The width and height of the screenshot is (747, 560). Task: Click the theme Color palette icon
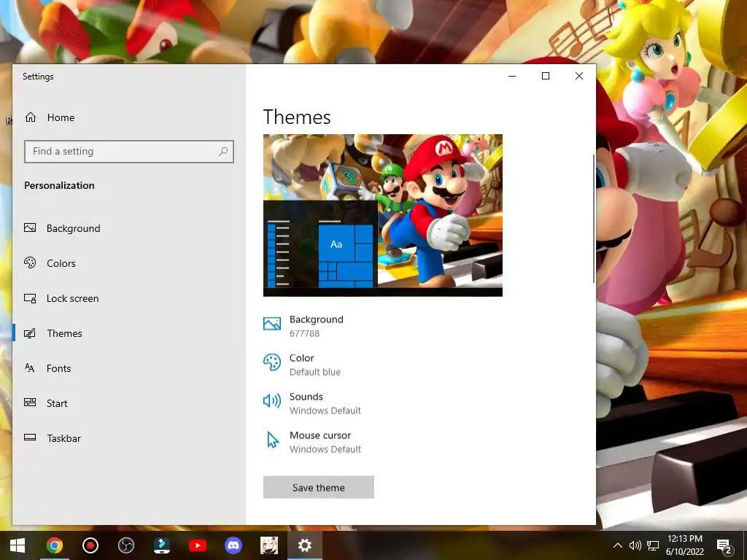click(x=272, y=362)
